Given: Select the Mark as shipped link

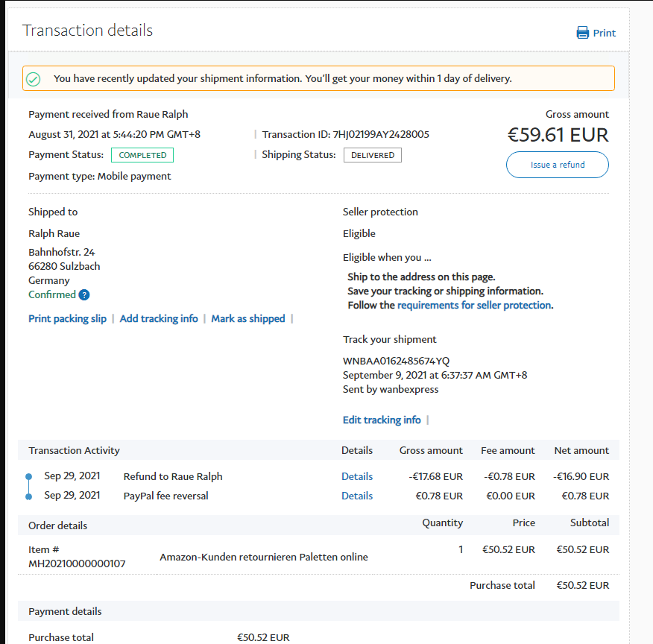Looking at the screenshot, I should click(x=248, y=318).
